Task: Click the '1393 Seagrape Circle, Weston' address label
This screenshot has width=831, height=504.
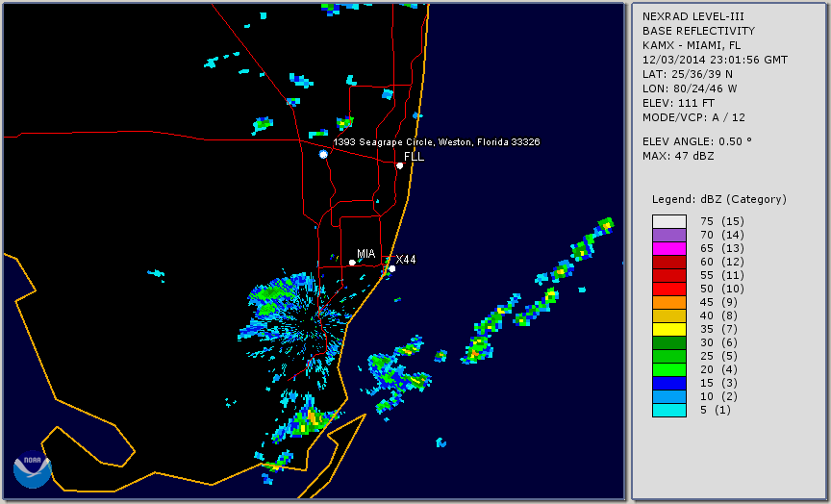Action: (437, 142)
